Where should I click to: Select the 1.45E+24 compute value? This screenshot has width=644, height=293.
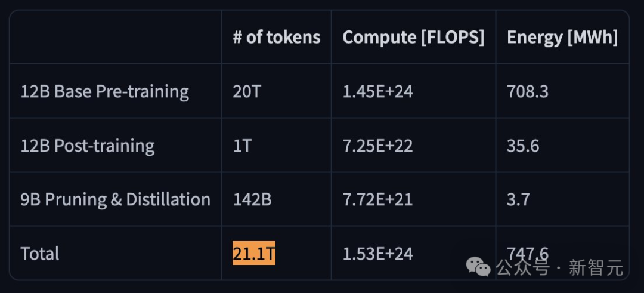pyautogui.click(x=377, y=91)
